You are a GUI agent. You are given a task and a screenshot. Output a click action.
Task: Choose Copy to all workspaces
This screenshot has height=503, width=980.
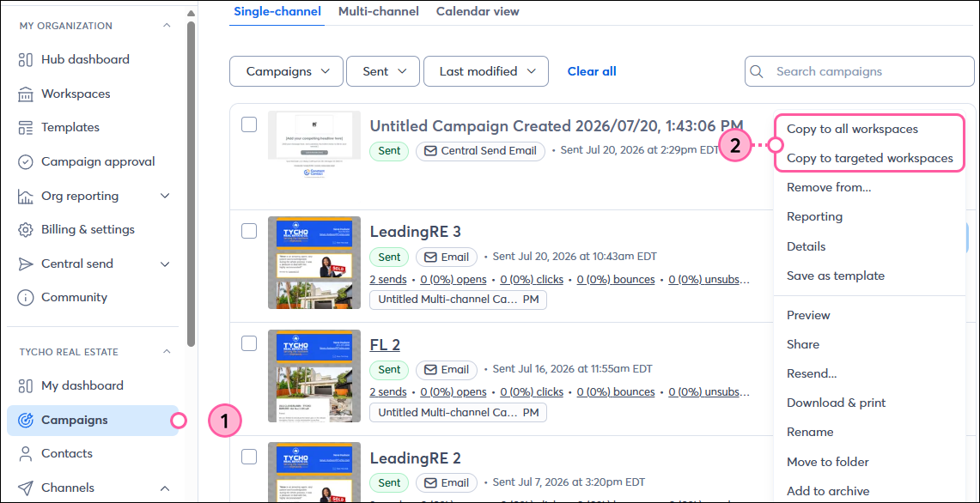point(852,130)
